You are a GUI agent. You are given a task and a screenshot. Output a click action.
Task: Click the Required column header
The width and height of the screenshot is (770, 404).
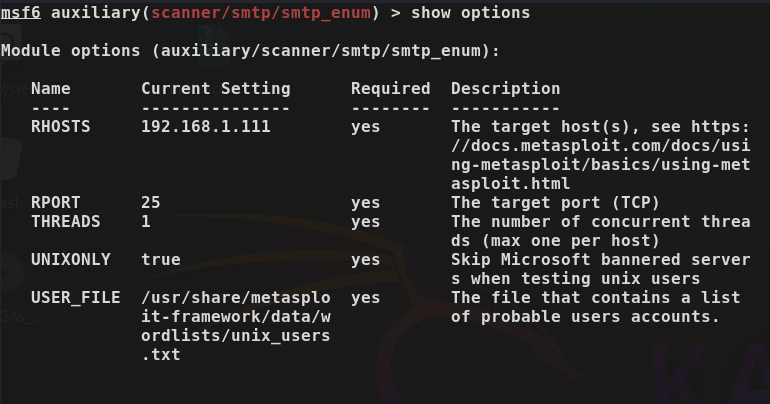click(x=390, y=89)
